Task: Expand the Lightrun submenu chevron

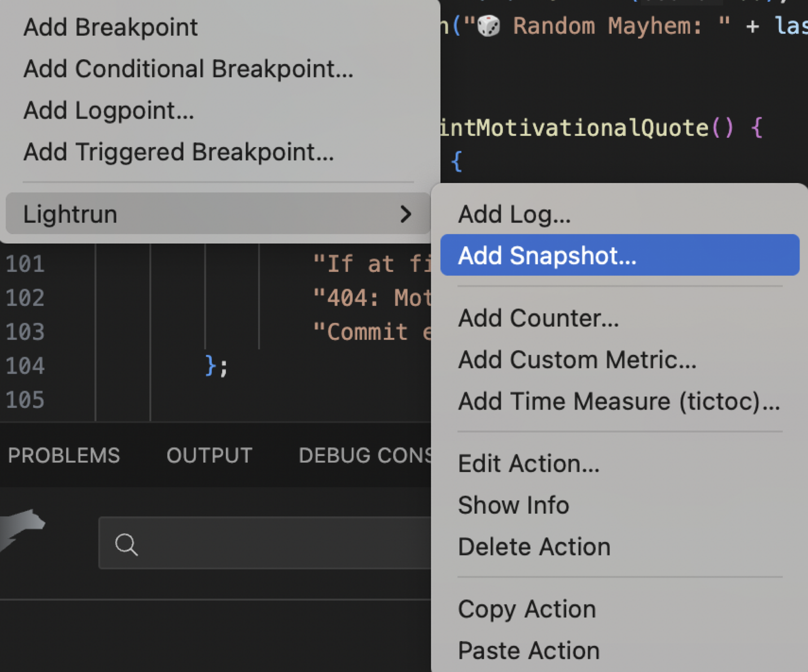Action: pos(405,214)
